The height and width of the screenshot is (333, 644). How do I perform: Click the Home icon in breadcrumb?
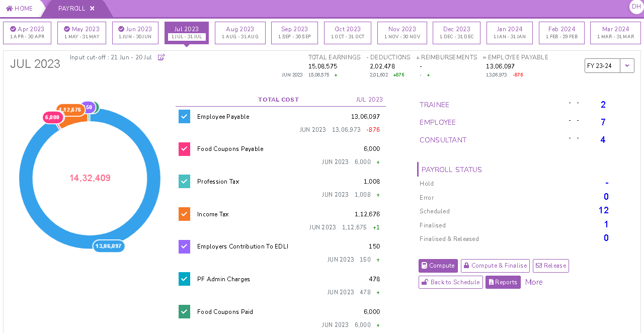[x=10, y=9]
